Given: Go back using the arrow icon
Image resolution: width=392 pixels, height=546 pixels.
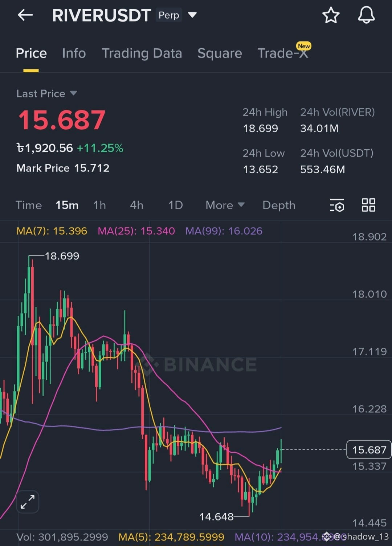Looking at the screenshot, I should (25, 15).
